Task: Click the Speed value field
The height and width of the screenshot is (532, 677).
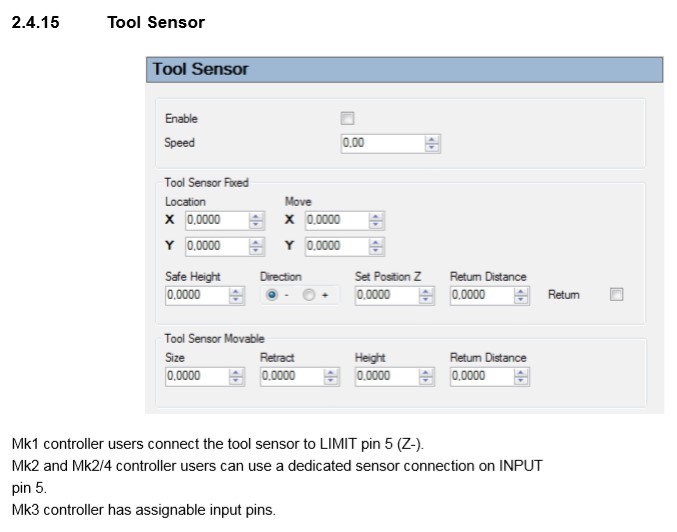Action: 382,143
